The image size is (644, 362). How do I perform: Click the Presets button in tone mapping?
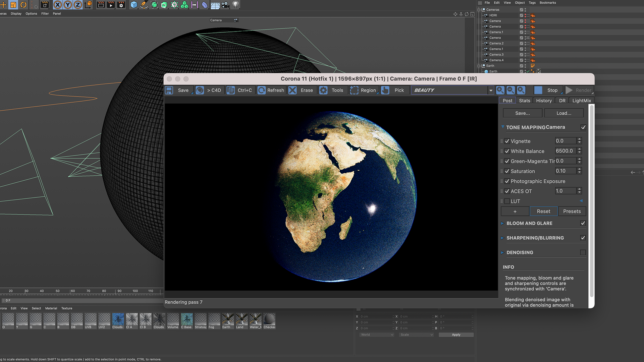coord(572,211)
